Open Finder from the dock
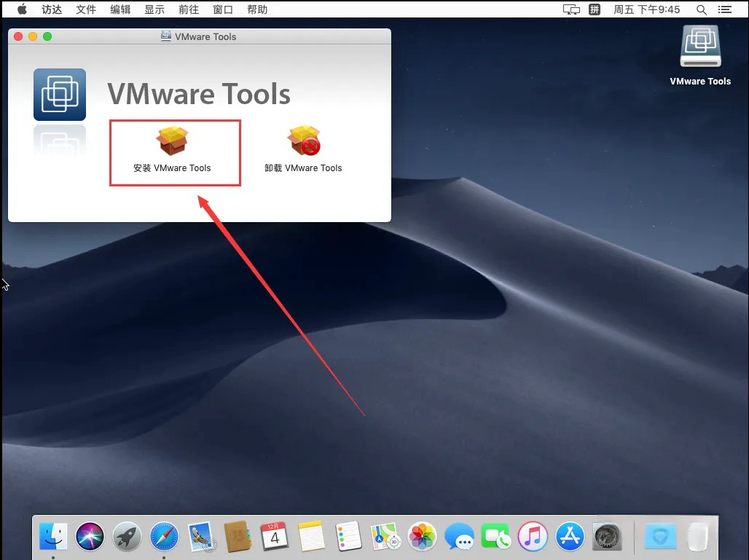749x560 pixels. 53,536
